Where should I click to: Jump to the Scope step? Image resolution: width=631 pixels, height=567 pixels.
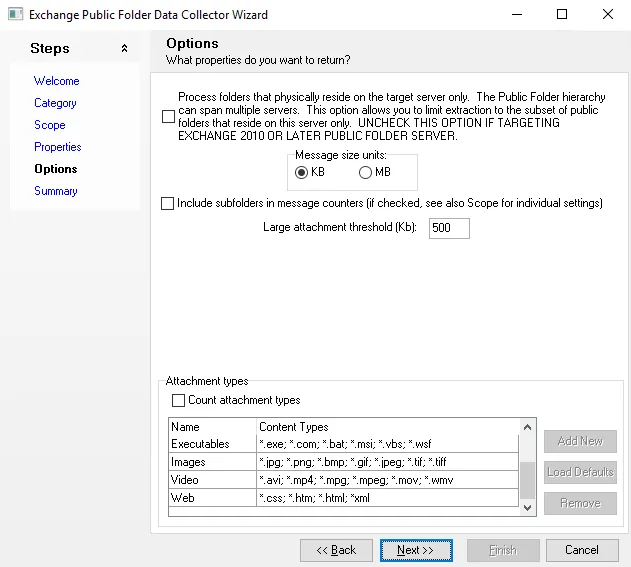tap(49, 125)
